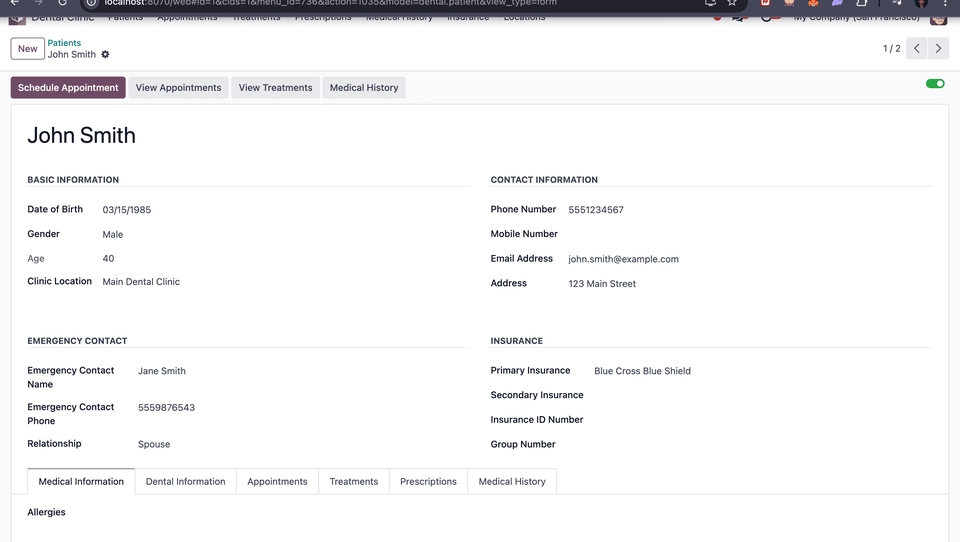Toggle the green active patient switch
Screen dimensions: 960x542
(935, 84)
